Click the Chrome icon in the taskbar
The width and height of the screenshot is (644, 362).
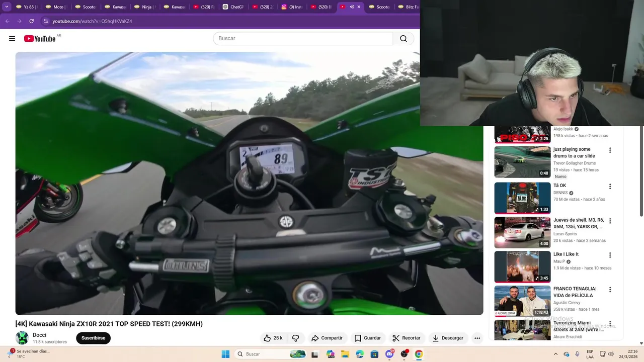[x=419, y=354]
